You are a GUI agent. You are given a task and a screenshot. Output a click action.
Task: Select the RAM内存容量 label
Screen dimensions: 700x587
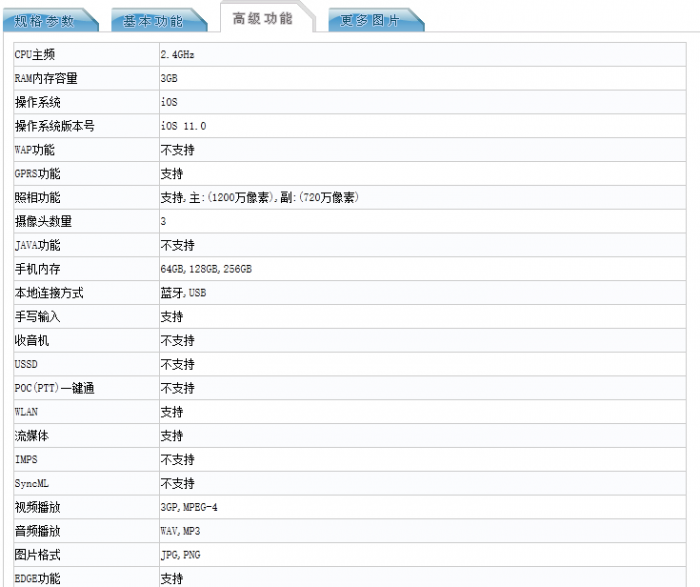click(46, 78)
